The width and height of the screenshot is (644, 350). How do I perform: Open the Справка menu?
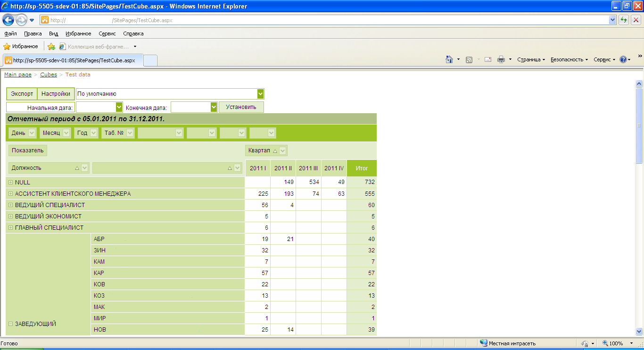pyautogui.click(x=133, y=33)
